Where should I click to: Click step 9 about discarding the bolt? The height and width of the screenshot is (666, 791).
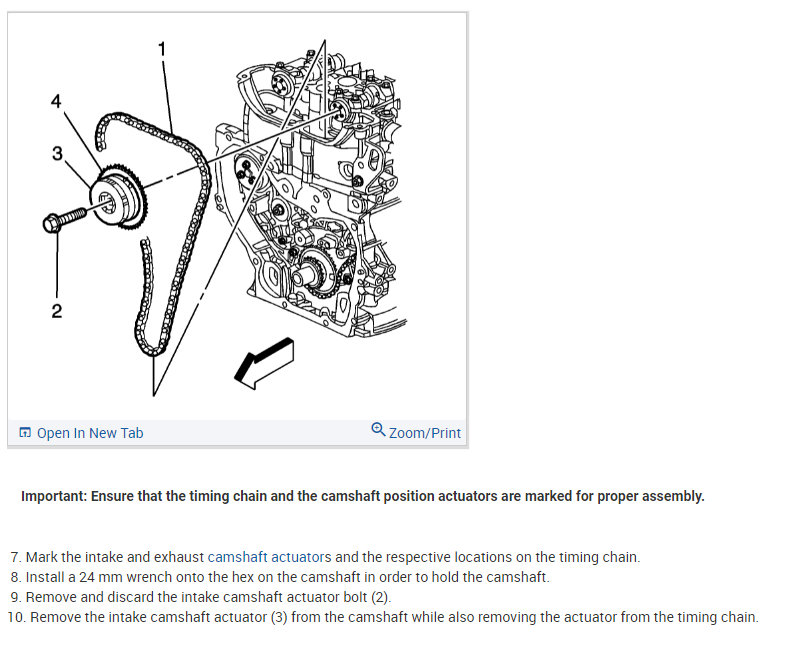click(x=201, y=597)
